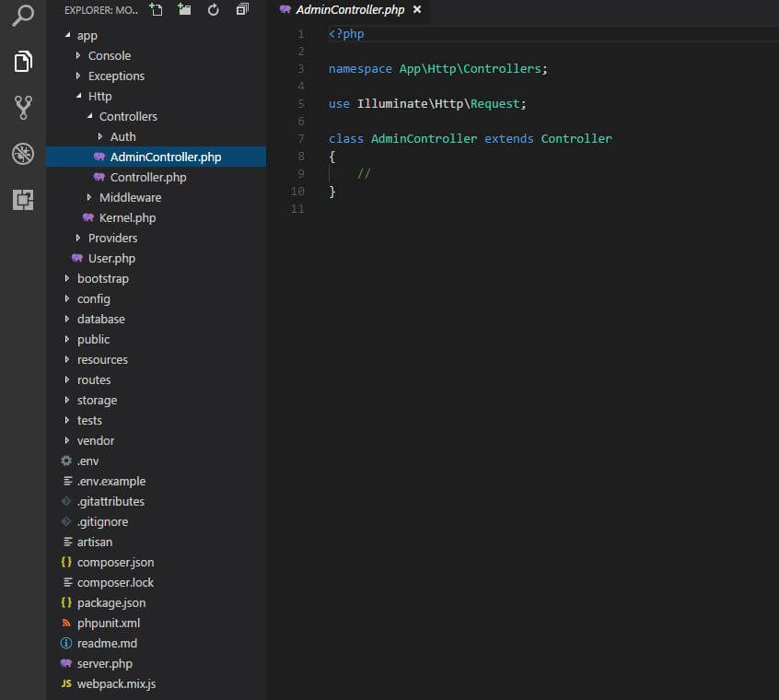Open the Explorer files icon
The image size is (779, 700).
23,61
